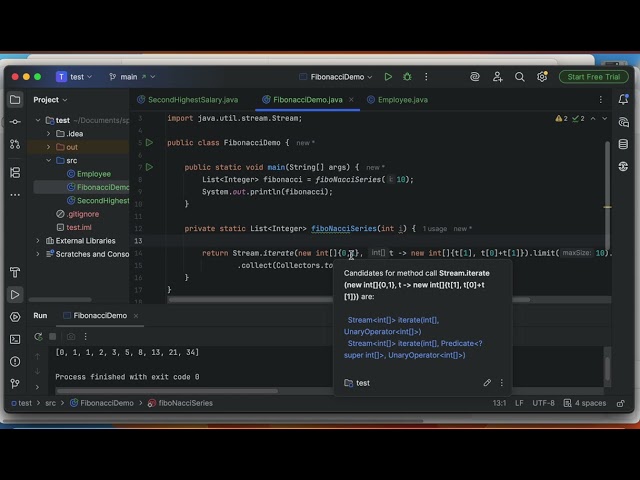Screen dimensions: 640x480
Task: Open IDE settings gear
Action: (542, 77)
